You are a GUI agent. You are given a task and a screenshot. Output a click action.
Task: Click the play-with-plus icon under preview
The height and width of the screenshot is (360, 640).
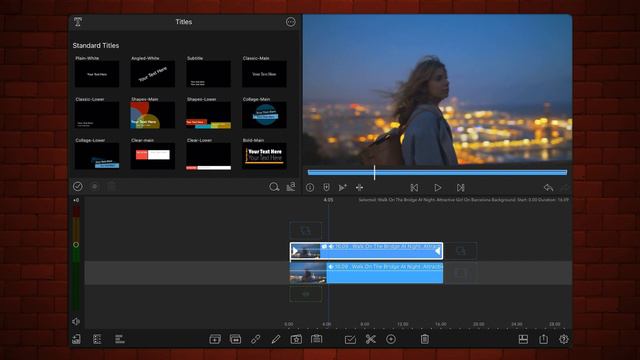tap(342, 187)
